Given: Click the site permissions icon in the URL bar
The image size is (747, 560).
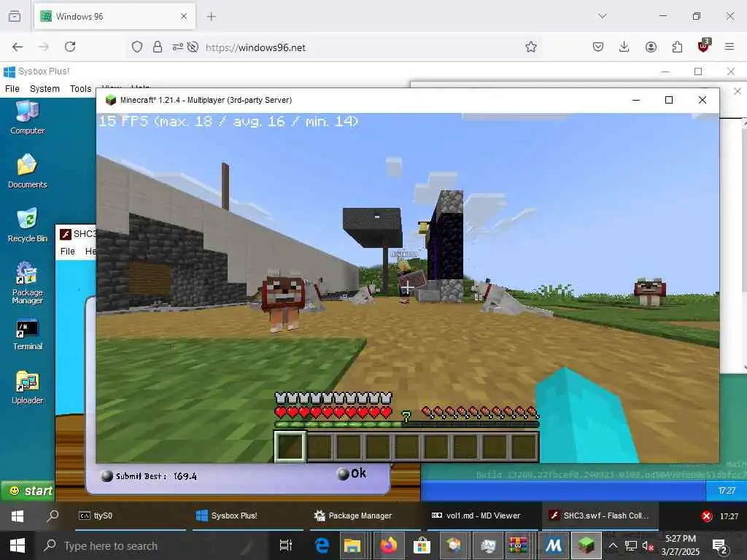Looking at the screenshot, I should point(177,47).
